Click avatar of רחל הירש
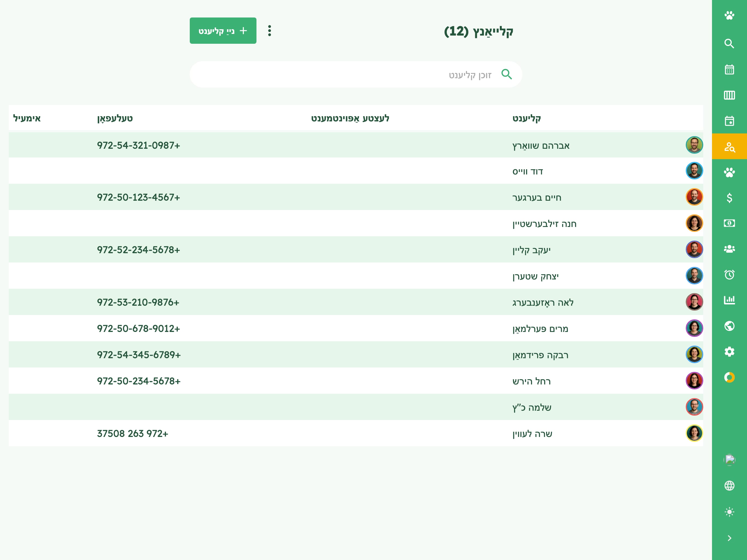This screenshot has width=747, height=560. tap(694, 381)
